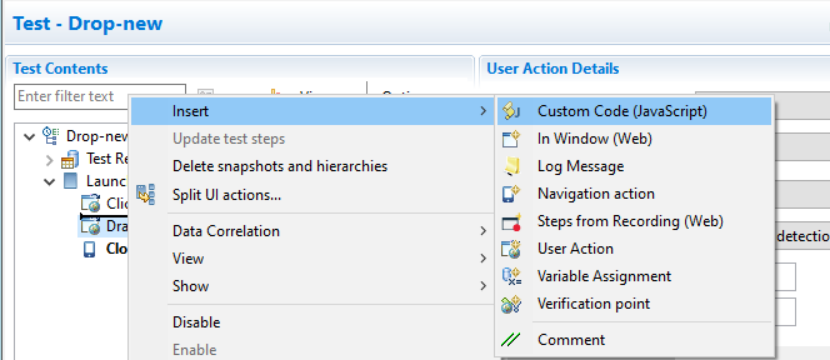Expand the Show submenu arrow
The image size is (830, 360).
point(482,286)
